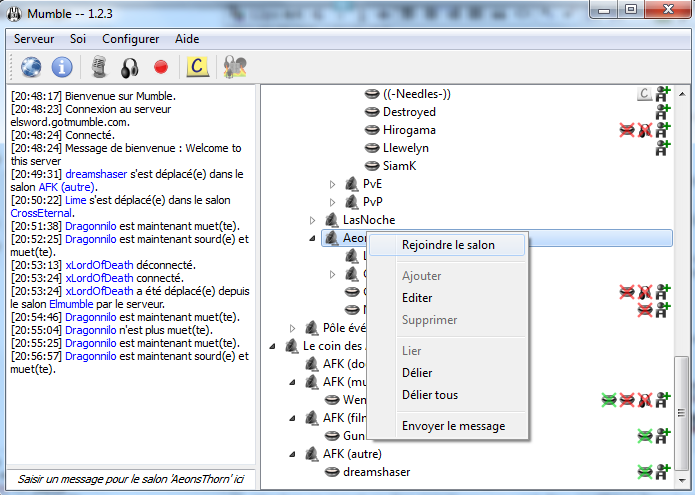Select user Destroyed

coord(409,112)
